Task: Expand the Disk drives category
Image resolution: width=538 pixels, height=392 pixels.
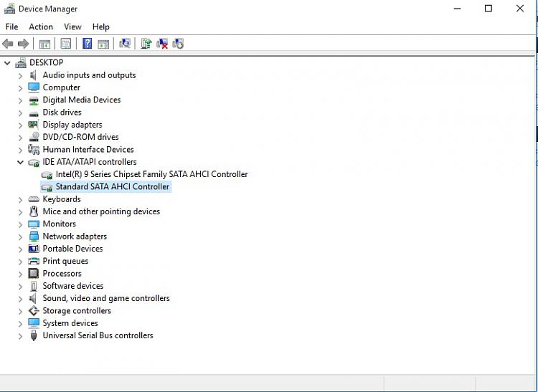Action: tap(20, 113)
